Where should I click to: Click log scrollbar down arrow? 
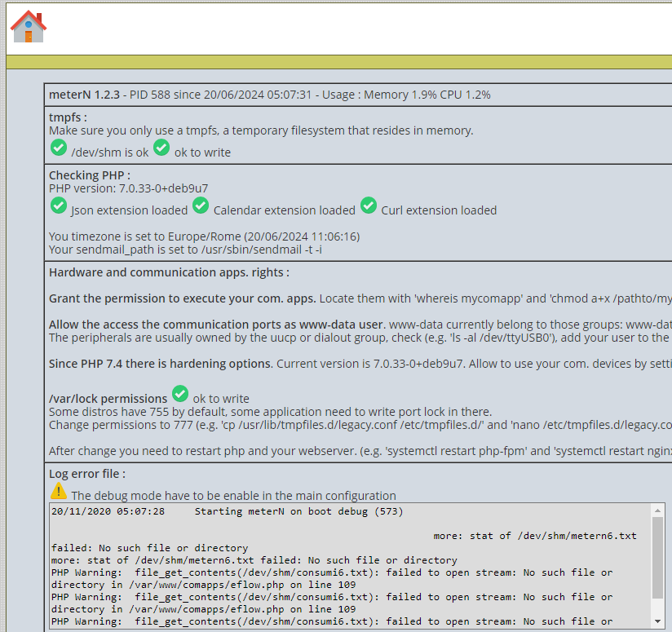(x=657, y=621)
